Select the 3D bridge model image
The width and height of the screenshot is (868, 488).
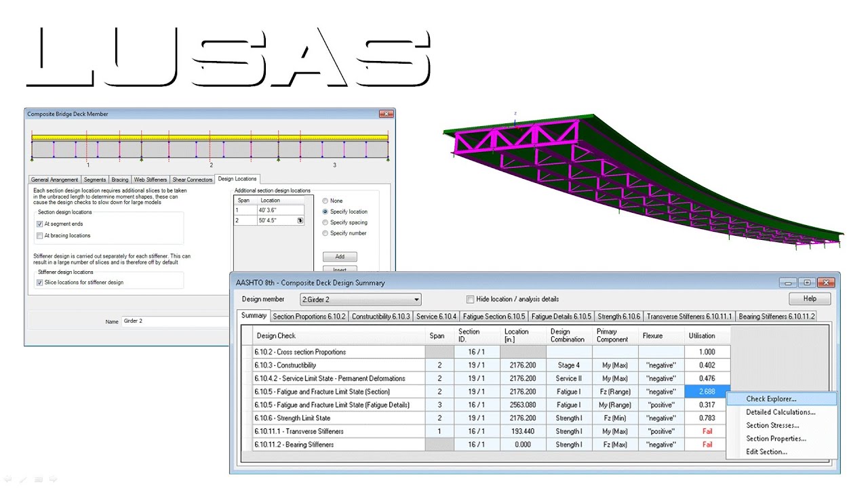coord(643,183)
